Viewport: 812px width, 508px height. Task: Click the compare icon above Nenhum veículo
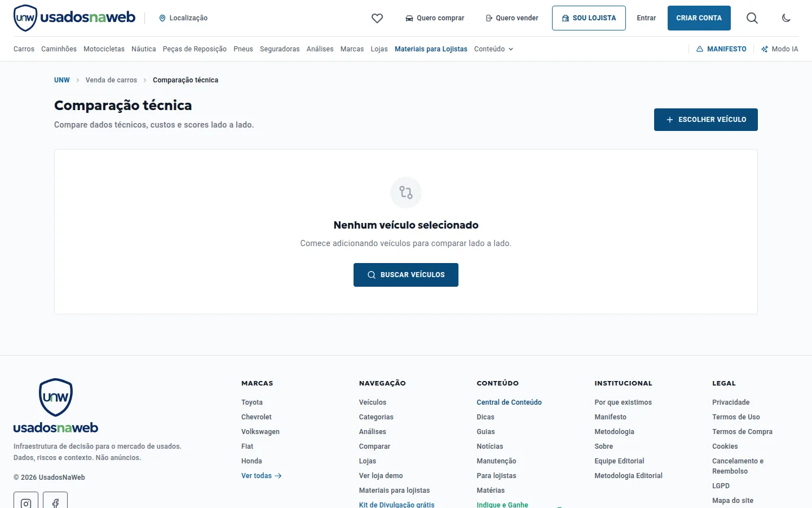(406, 192)
